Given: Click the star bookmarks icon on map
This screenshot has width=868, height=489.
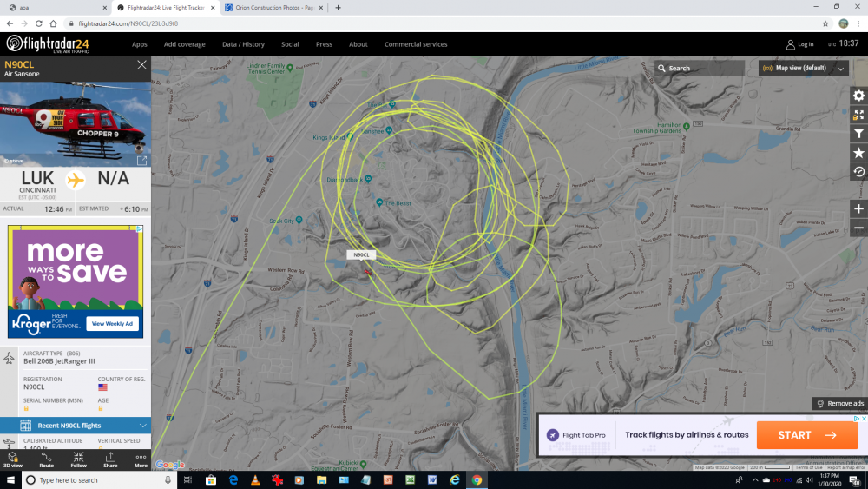Looking at the screenshot, I should click(858, 153).
